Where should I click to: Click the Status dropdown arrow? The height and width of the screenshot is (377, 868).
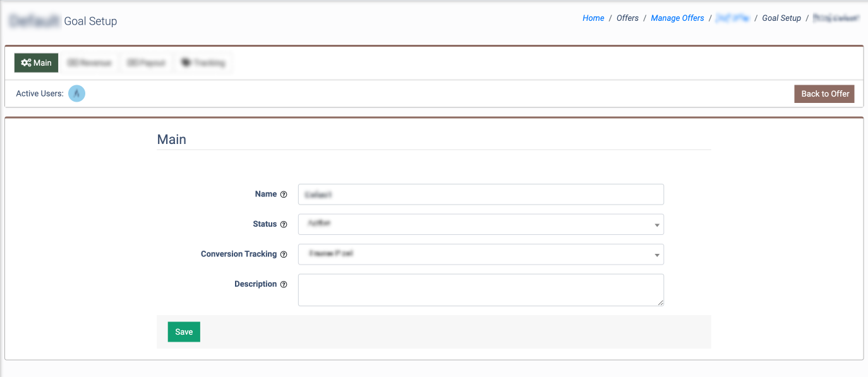click(657, 225)
